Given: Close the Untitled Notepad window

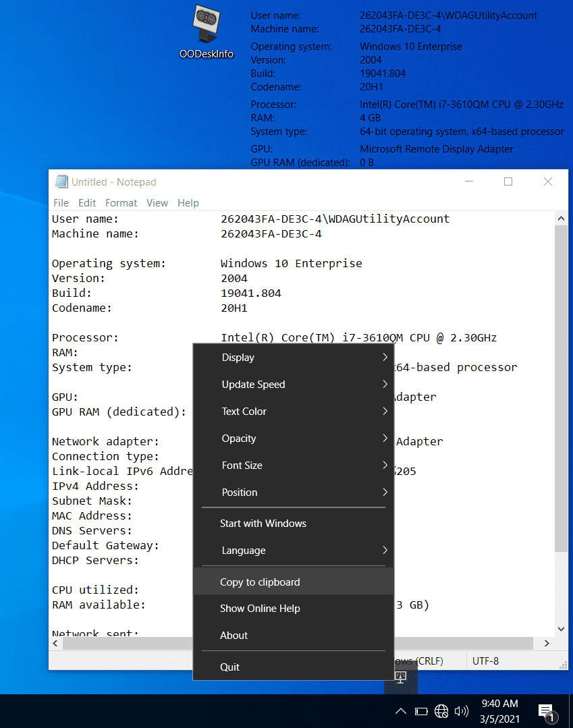Looking at the screenshot, I should (548, 181).
